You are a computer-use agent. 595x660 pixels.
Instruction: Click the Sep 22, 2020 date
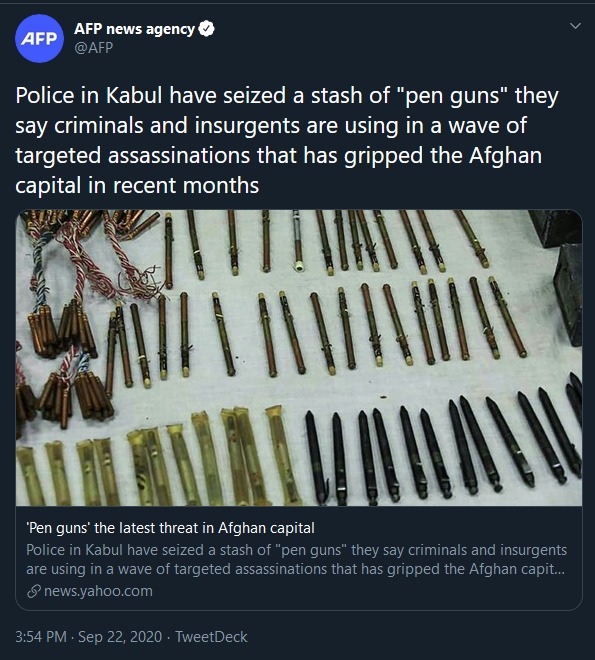tap(120, 636)
